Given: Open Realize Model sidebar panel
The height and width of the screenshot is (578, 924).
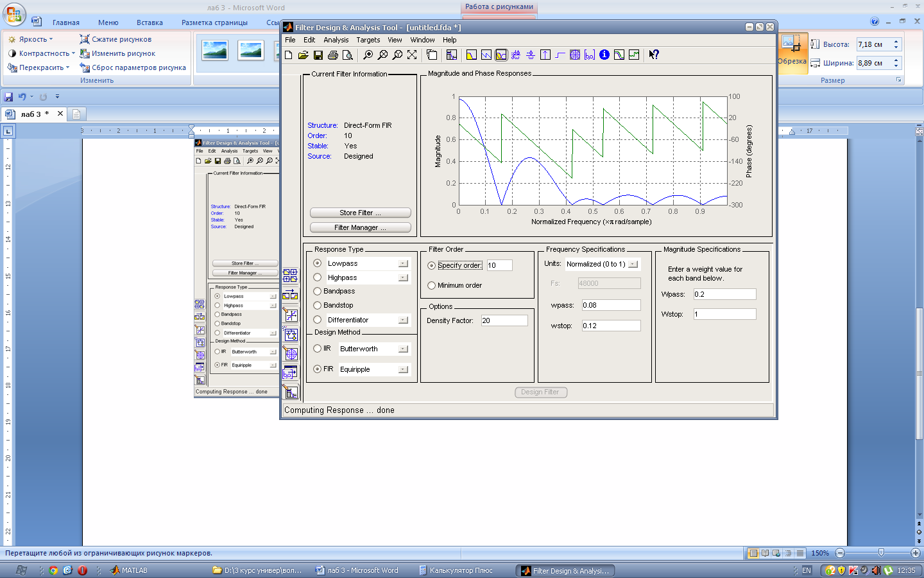Looking at the screenshot, I should pyautogui.click(x=291, y=334).
